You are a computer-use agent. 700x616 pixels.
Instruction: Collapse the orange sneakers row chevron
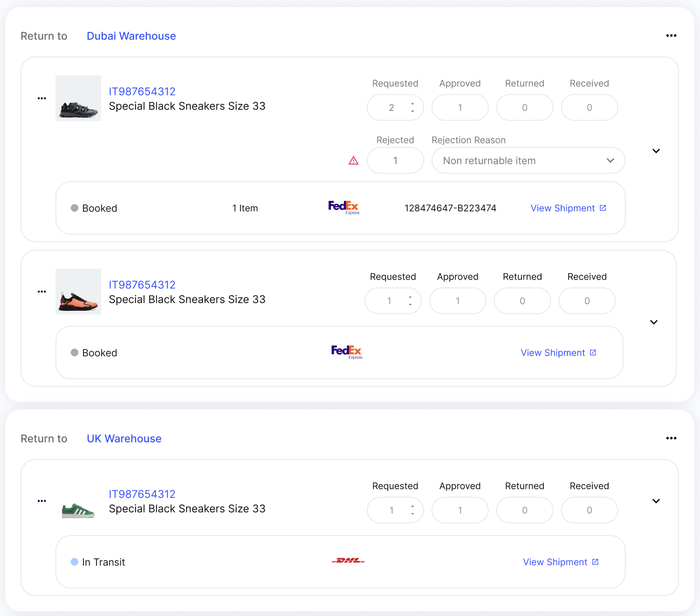pos(653,322)
